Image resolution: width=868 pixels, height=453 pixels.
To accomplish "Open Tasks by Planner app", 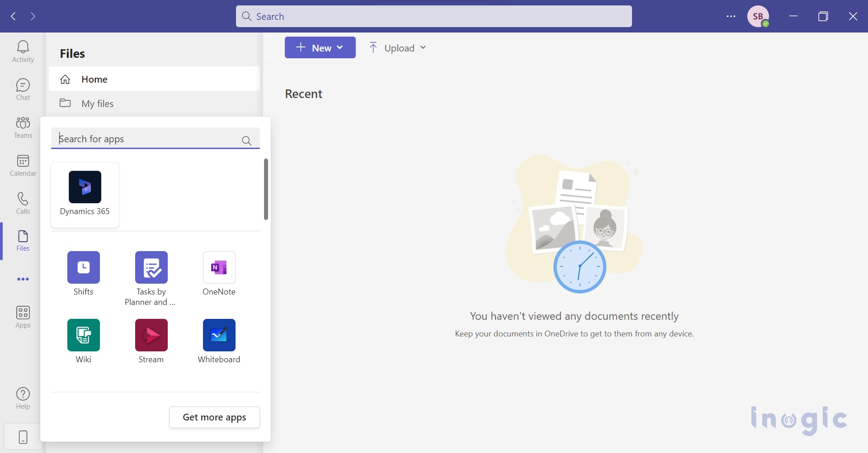I will tap(151, 279).
